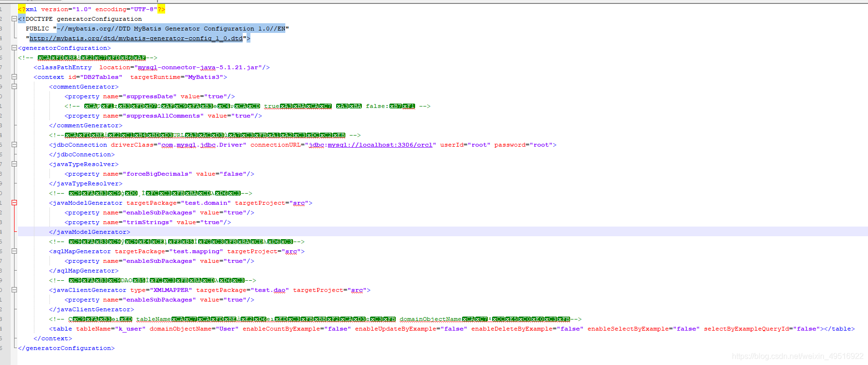Click the password="root" attribute

[523, 145]
